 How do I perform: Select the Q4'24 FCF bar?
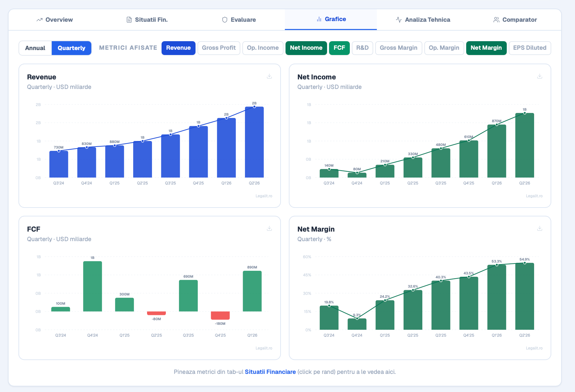pyautogui.click(x=93, y=286)
